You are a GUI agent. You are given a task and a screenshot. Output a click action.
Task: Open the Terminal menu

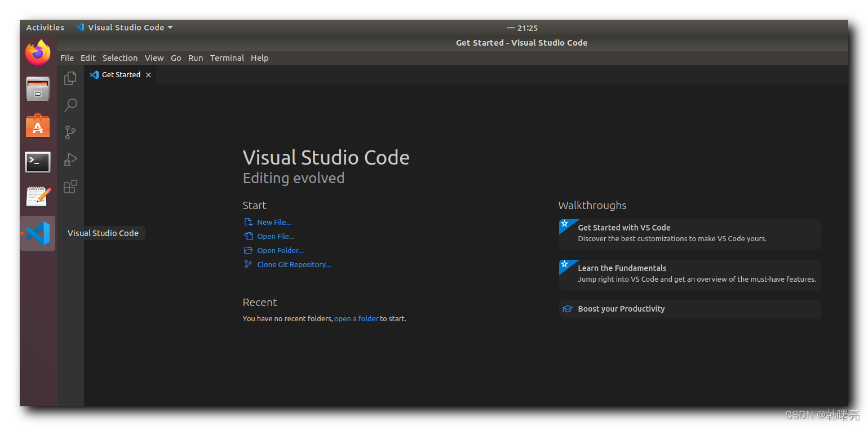click(x=227, y=58)
